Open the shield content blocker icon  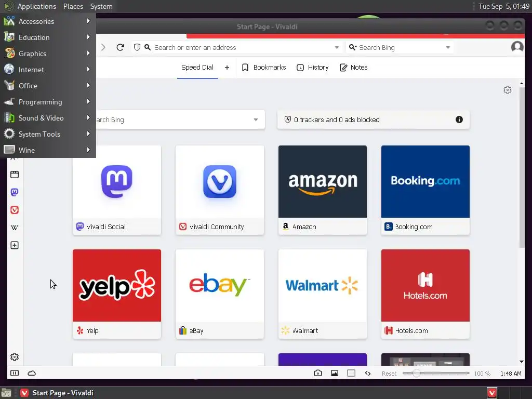(x=137, y=47)
